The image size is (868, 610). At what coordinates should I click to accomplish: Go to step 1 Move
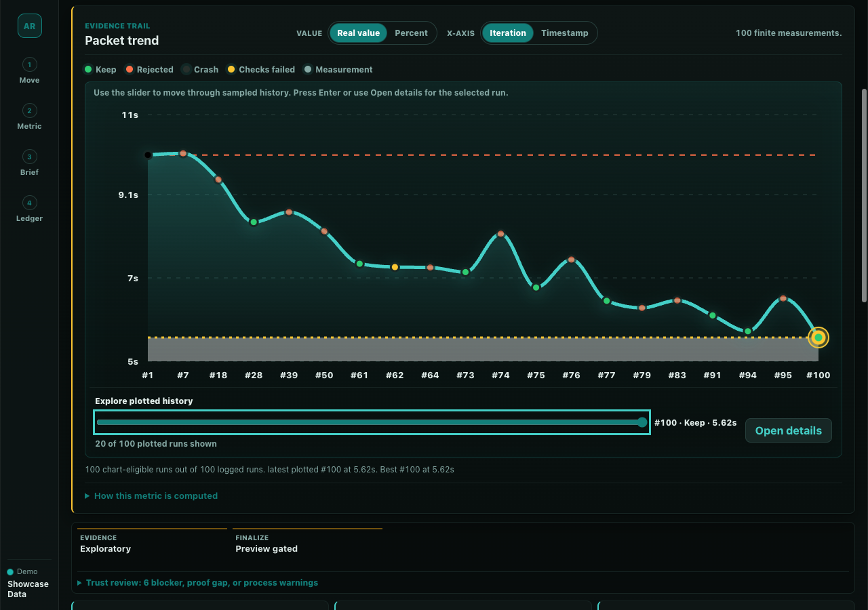29,70
